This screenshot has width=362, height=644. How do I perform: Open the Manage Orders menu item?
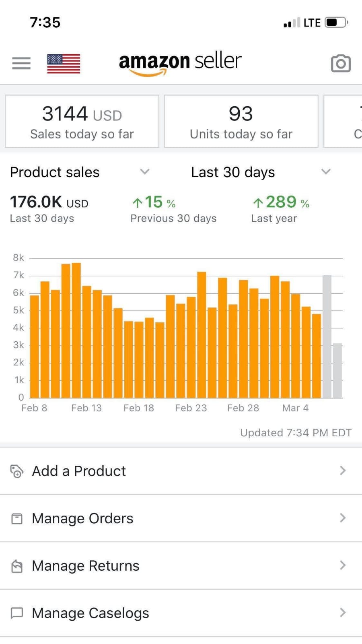(x=82, y=518)
